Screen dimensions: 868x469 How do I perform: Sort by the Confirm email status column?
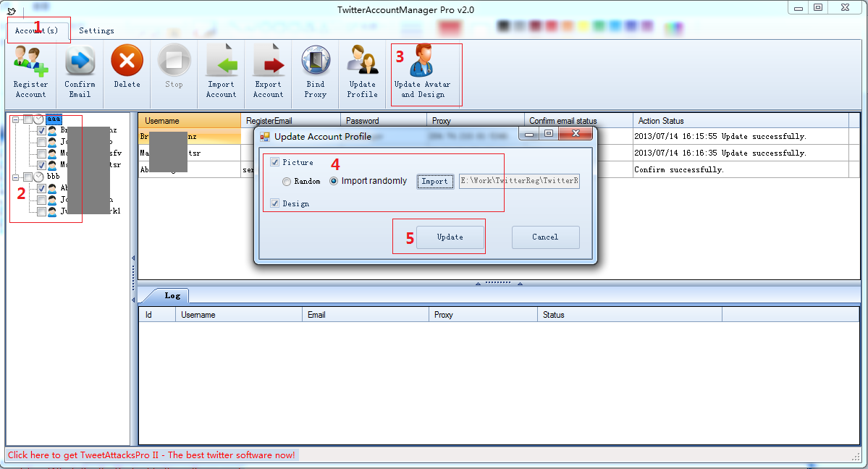coord(578,121)
